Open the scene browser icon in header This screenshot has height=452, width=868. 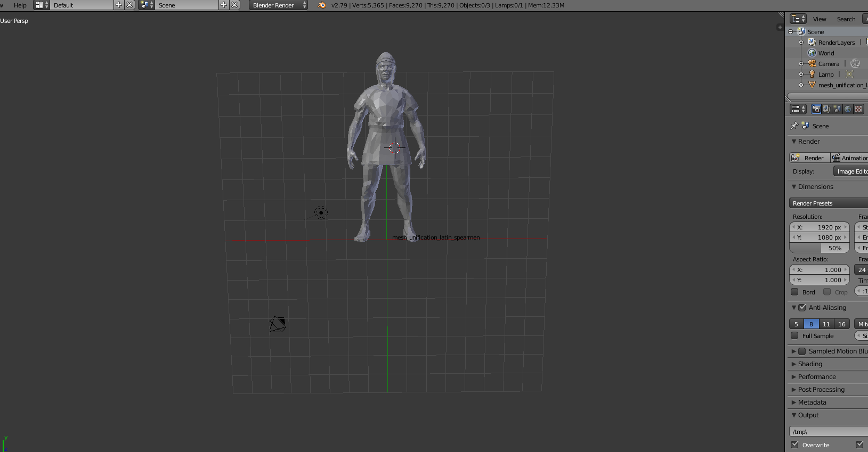tap(146, 5)
